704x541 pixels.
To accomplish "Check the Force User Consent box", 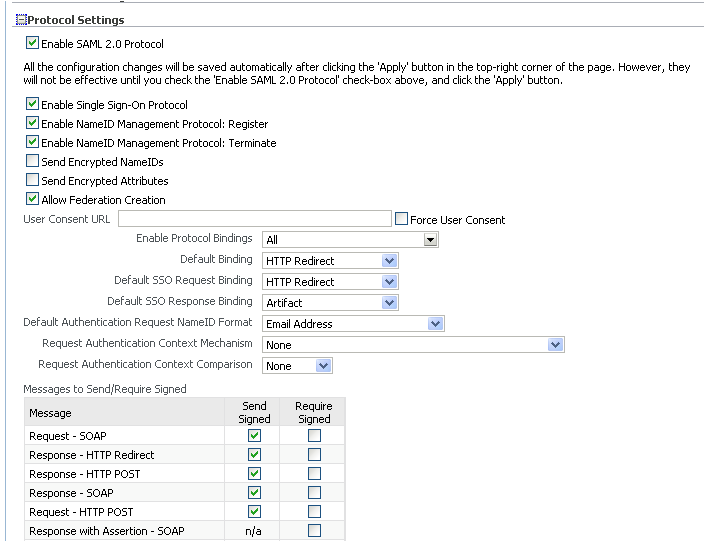I will [401, 219].
